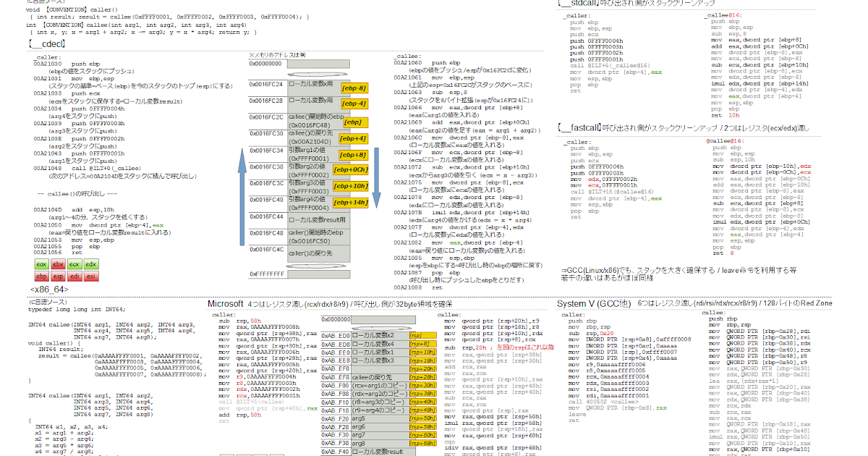Viewport: 868px width, 456px height.
Task: Click line 00A21060 push ebp in _callee
Action: pyautogui.click(x=426, y=63)
